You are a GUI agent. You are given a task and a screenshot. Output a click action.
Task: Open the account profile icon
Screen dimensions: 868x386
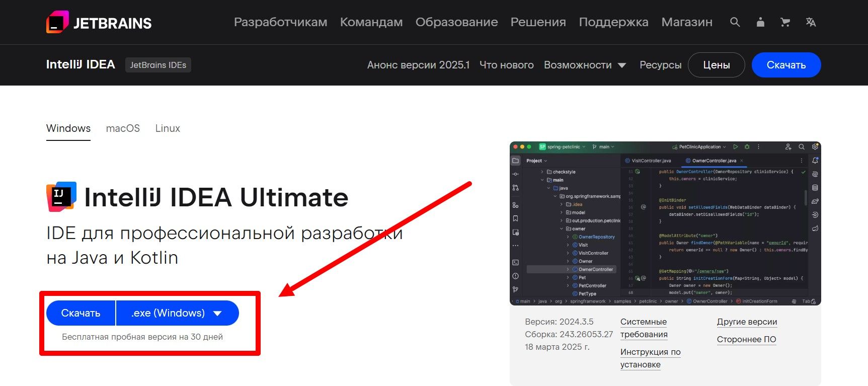point(760,22)
